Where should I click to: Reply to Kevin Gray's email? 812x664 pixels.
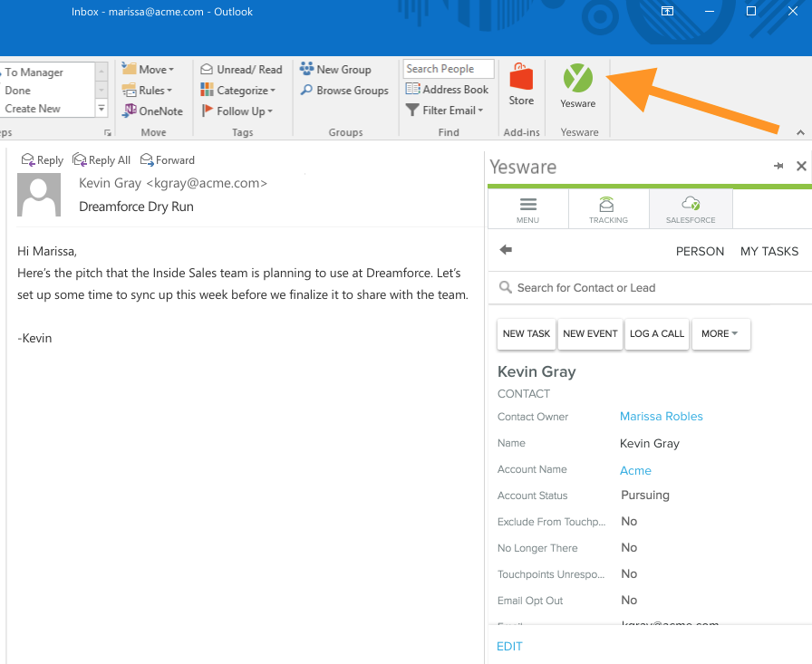(42, 160)
